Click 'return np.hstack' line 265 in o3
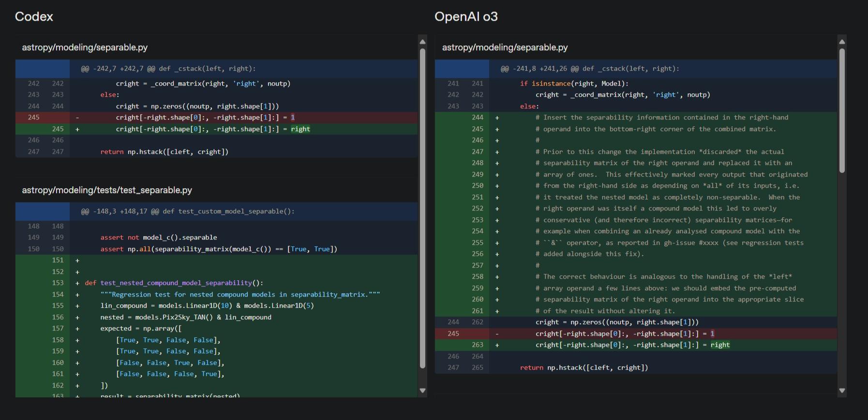This screenshot has height=420, width=868. tap(636, 368)
